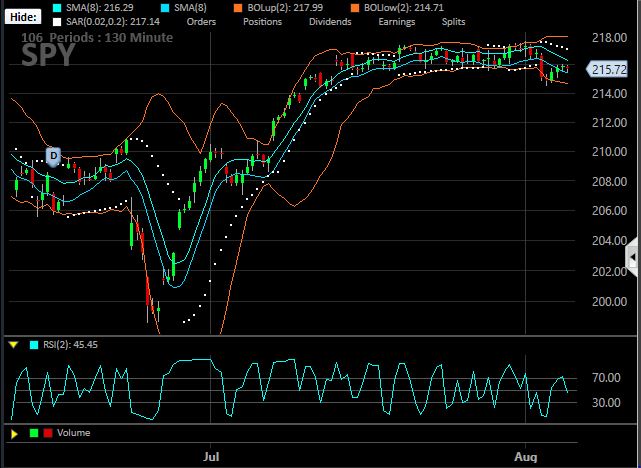
Task: Click the Aug date label on the time axis
Action: (526, 457)
